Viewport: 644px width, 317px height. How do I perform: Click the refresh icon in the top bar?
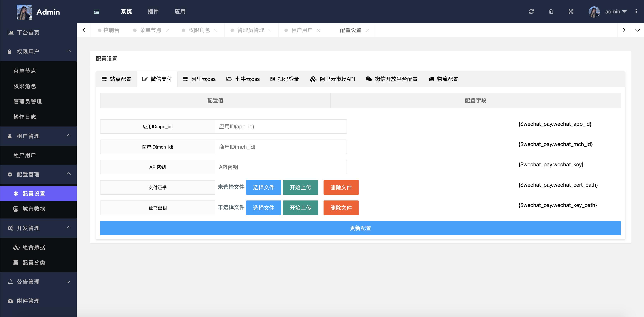coord(531,11)
